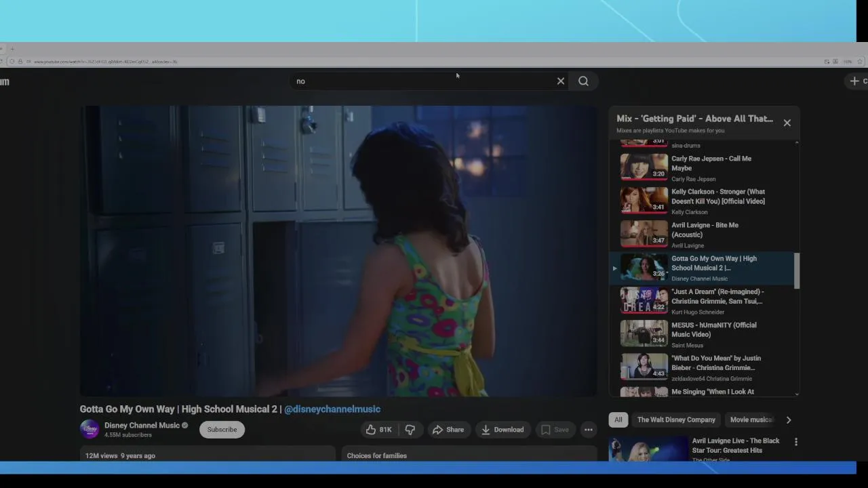Close the Mix playlist panel
The height and width of the screenshot is (488, 868).
(x=787, y=123)
